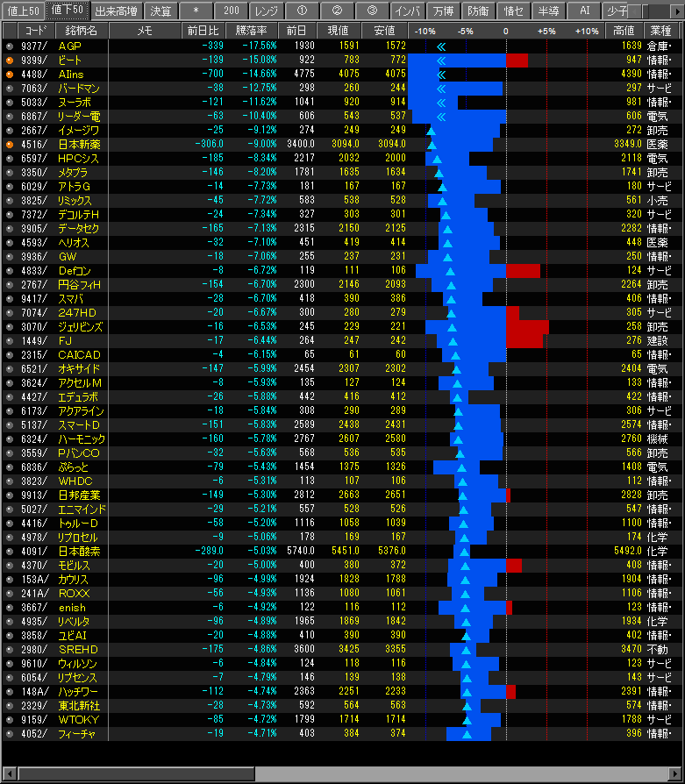The height and width of the screenshot is (784, 685).
Task: Click the 業種 column header
Action: [660, 31]
